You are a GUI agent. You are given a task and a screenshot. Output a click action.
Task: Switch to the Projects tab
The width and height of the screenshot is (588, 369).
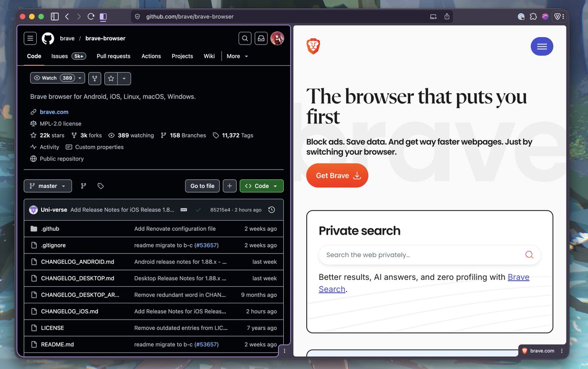tap(182, 56)
